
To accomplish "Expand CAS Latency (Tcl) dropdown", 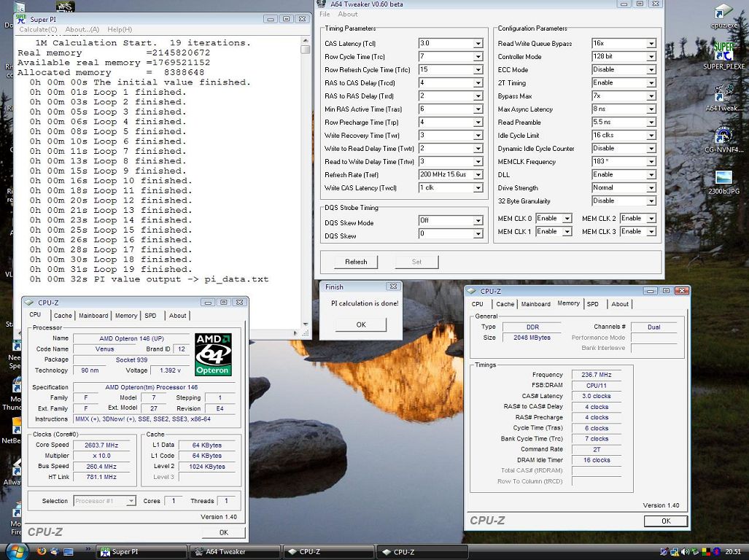I will [478, 44].
